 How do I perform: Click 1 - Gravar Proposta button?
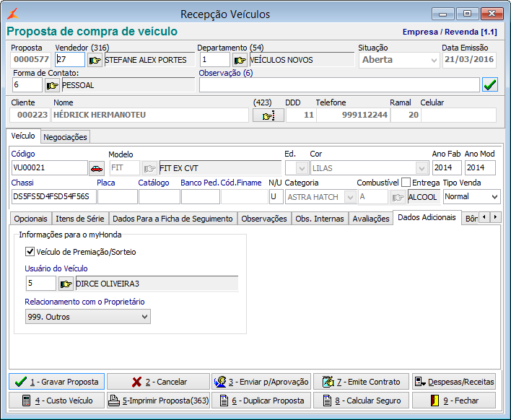pos(57,382)
